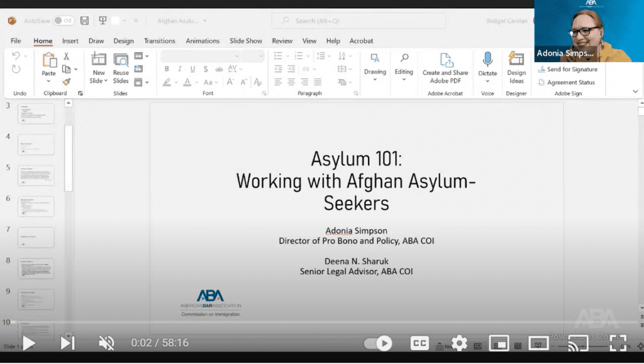Select slide 6 thumbnail
644x364 pixels.
[x=36, y=206]
